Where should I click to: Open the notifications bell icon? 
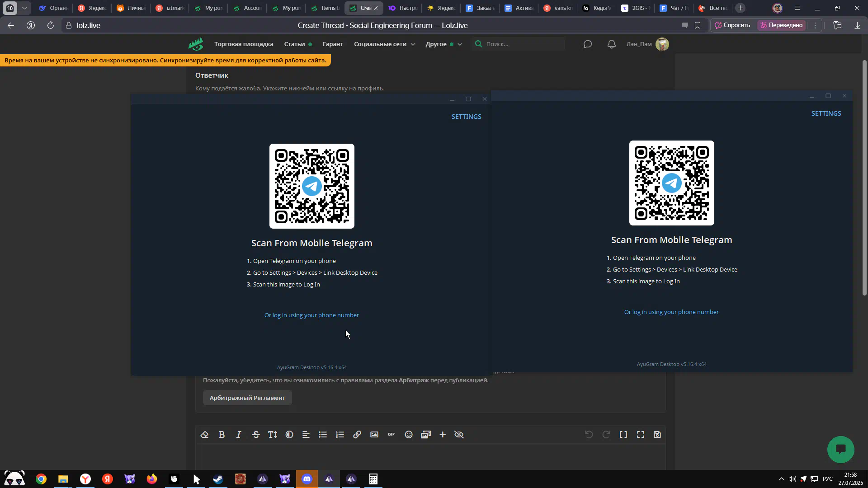(612, 44)
